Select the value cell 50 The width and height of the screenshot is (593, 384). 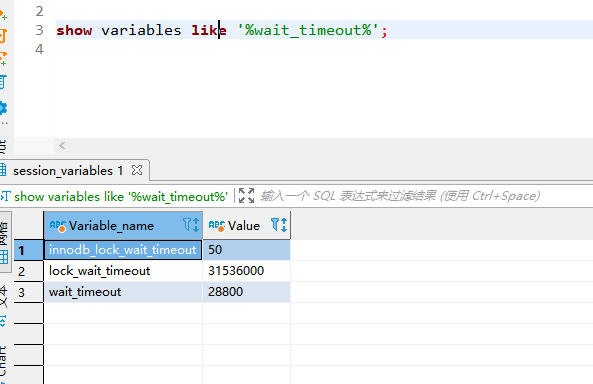(x=246, y=250)
